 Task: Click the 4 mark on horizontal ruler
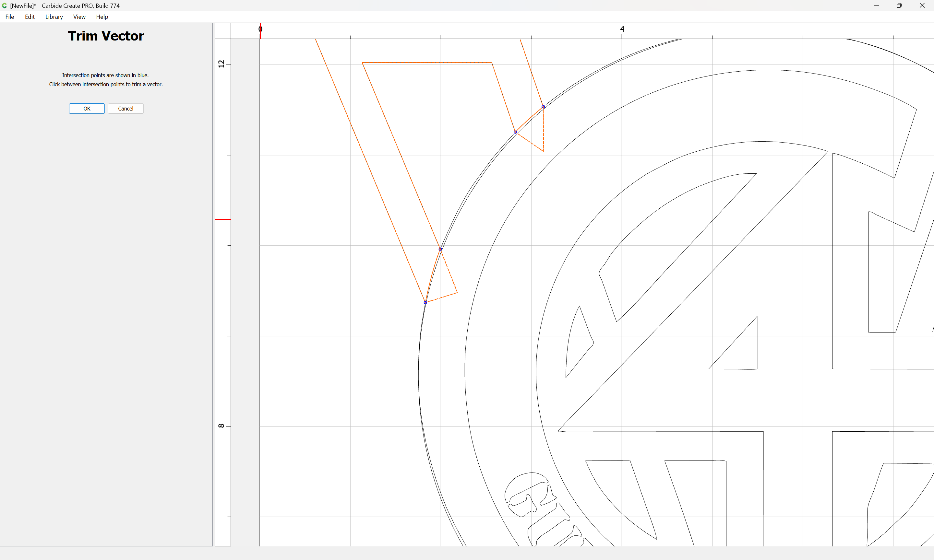pos(622,29)
